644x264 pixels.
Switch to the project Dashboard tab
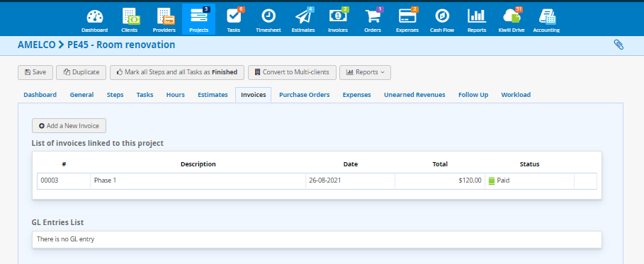[x=40, y=95]
